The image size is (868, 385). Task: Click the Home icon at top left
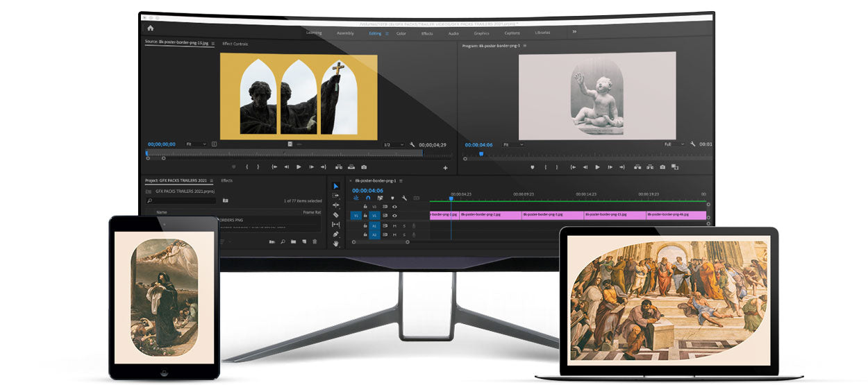click(151, 28)
